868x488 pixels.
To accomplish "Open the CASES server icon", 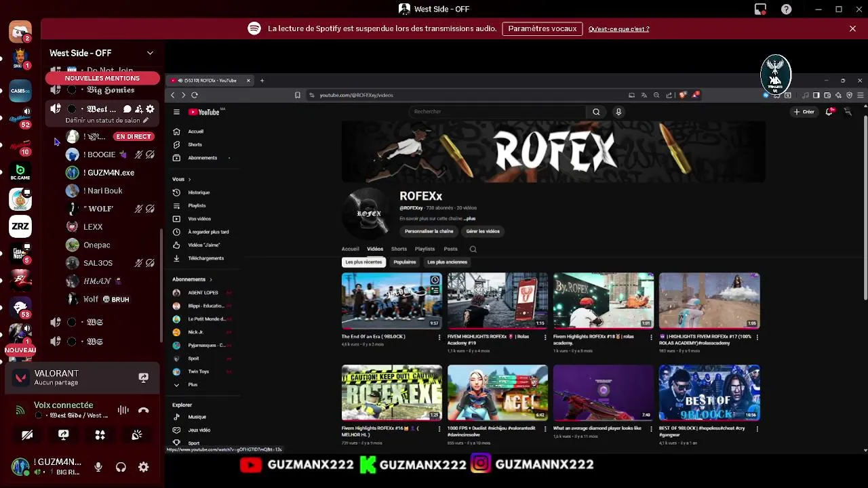I will tap(20, 90).
